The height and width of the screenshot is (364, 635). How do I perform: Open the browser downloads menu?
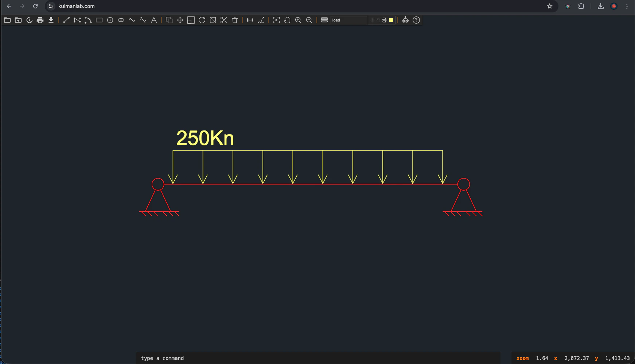click(x=601, y=6)
